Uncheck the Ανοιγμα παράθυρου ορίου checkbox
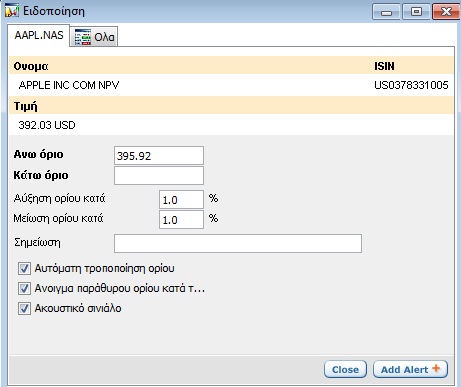 tap(24, 288)
